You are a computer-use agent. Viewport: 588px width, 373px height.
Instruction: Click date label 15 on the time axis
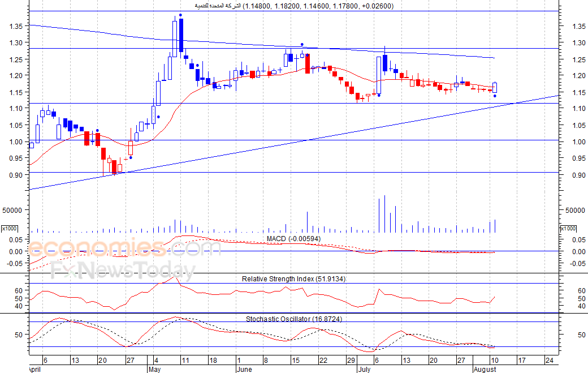coord(296,361)
